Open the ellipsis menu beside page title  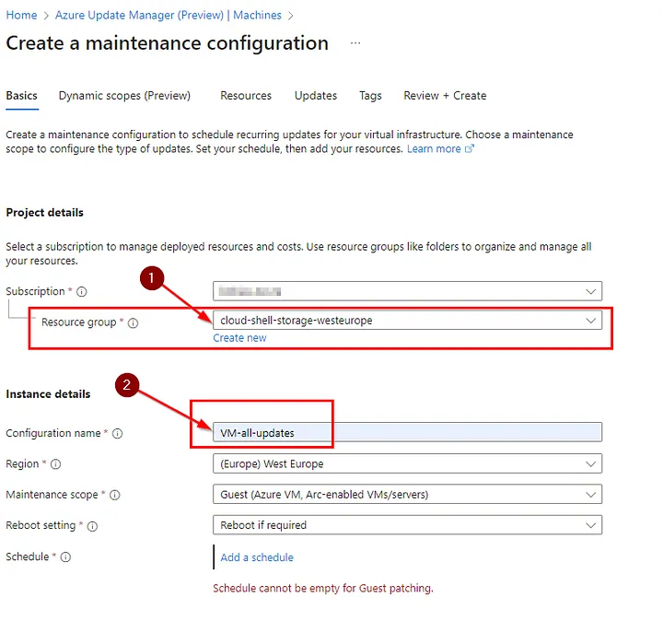coord(355,43)
